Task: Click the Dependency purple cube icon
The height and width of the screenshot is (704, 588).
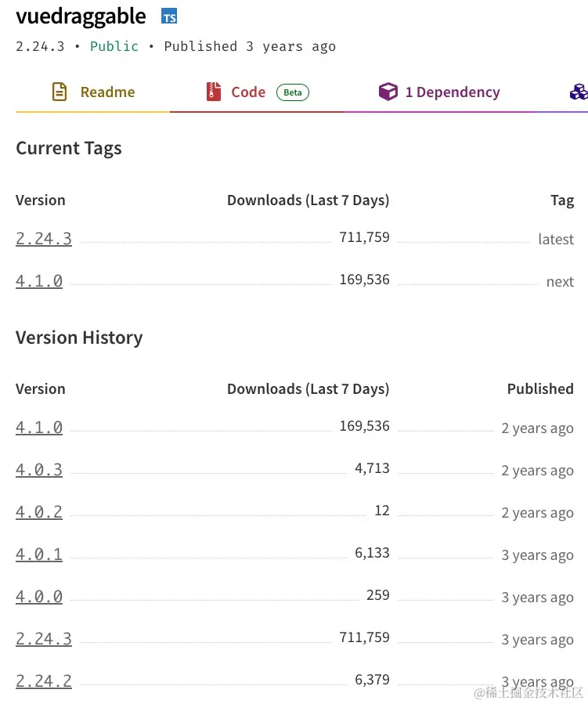Action: coord(388,92)
